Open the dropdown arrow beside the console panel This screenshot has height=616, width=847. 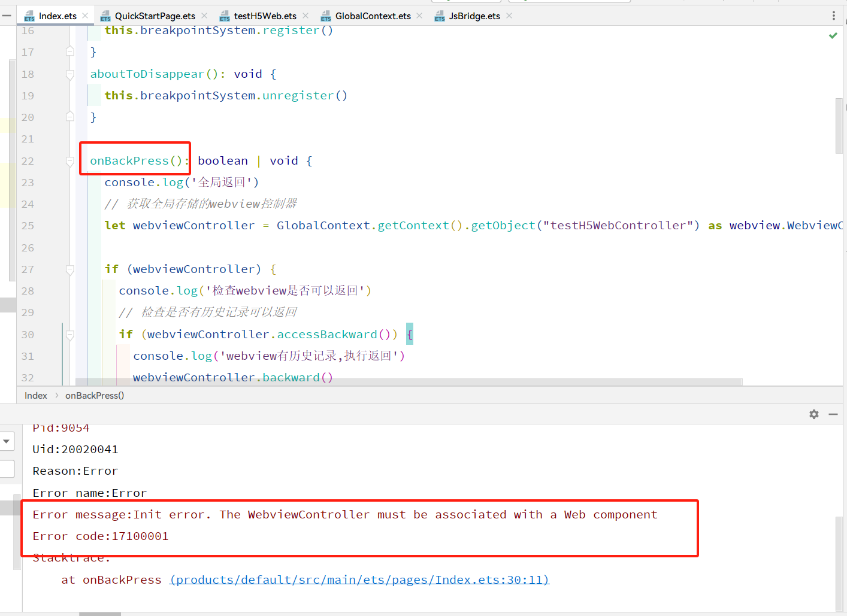coord(7,441)
